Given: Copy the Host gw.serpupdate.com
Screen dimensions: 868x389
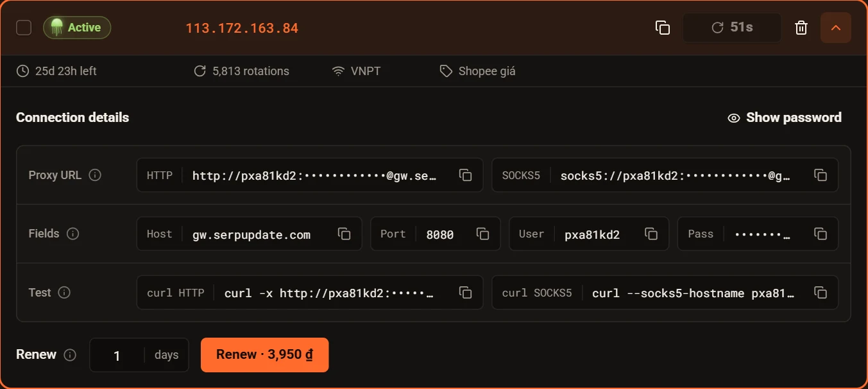Looking at the screenshot, I should [x=345, y=234].
